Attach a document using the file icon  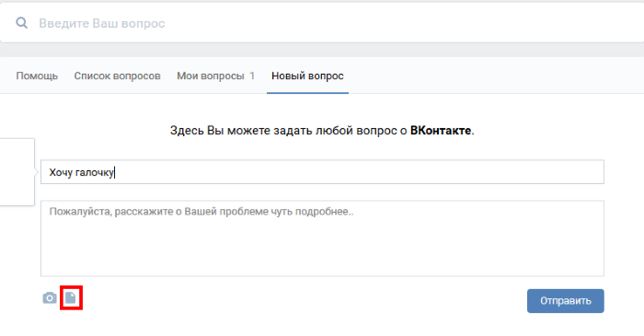[x=71, y=297]
